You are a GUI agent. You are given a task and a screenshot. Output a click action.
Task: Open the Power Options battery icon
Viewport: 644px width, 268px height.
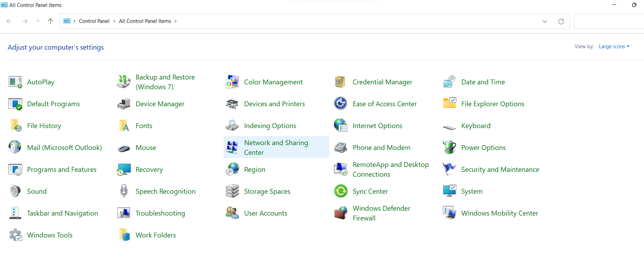(449, 148)
